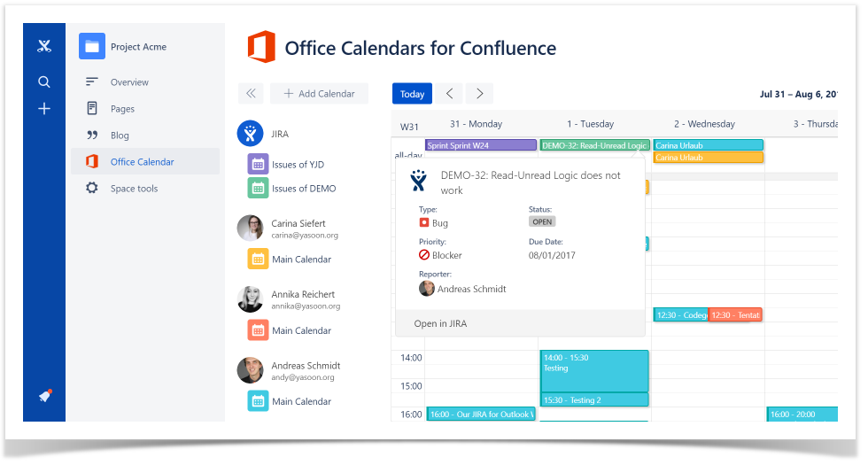The height and width of the screenshot is (465, 868).
Task: Open the Sprint Sprint W24 all-day event
Action: click(x=480, y=145)
